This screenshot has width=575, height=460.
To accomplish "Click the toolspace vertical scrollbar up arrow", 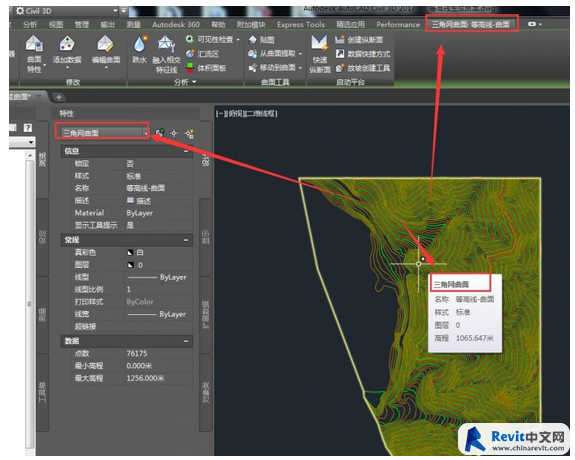I will pyautogui.click(x=30, y=156).
